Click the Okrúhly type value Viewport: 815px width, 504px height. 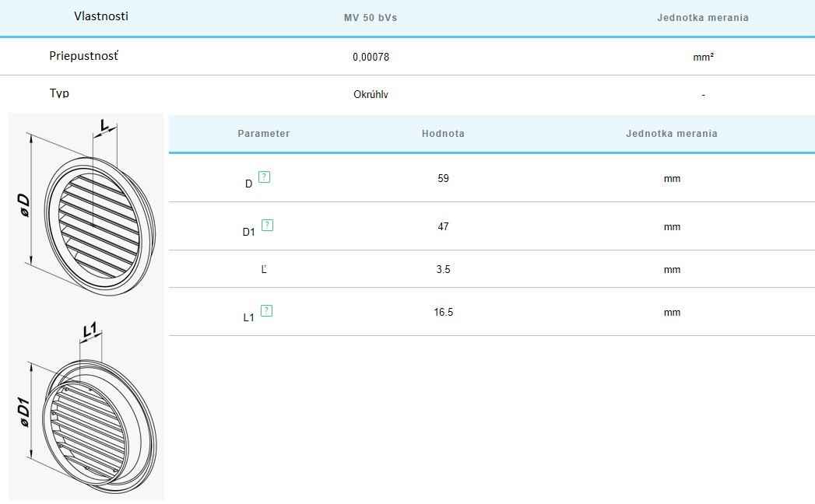point(371,94)
